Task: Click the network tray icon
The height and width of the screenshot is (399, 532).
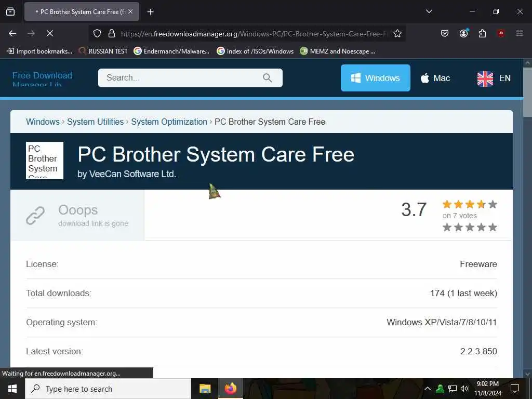Action: [453, 389]
